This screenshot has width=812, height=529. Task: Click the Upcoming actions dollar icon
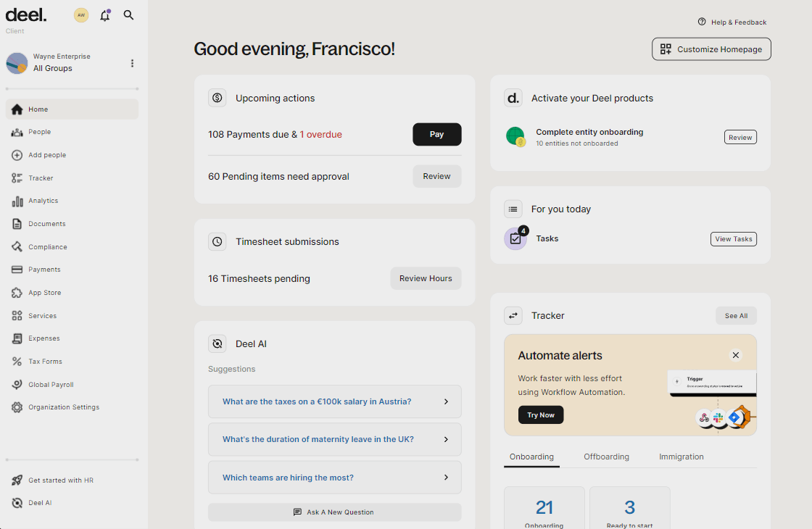(217, 98)
